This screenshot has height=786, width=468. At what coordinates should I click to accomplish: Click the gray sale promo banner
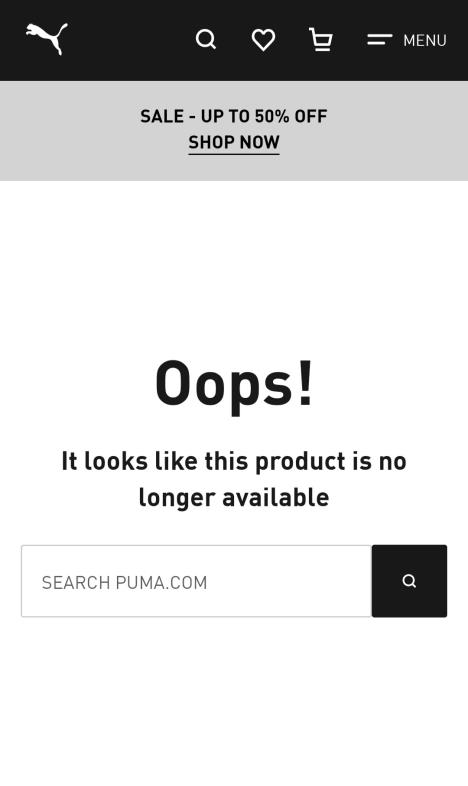[234, 131]
